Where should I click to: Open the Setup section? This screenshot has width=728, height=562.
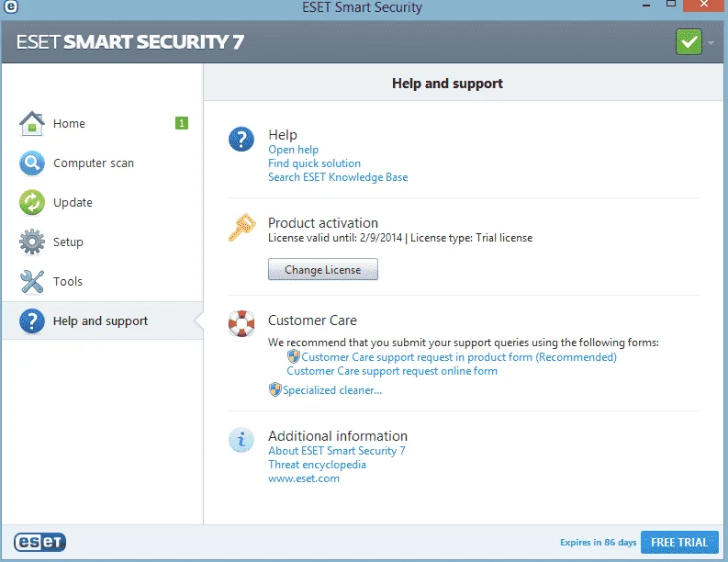(103, 242)
